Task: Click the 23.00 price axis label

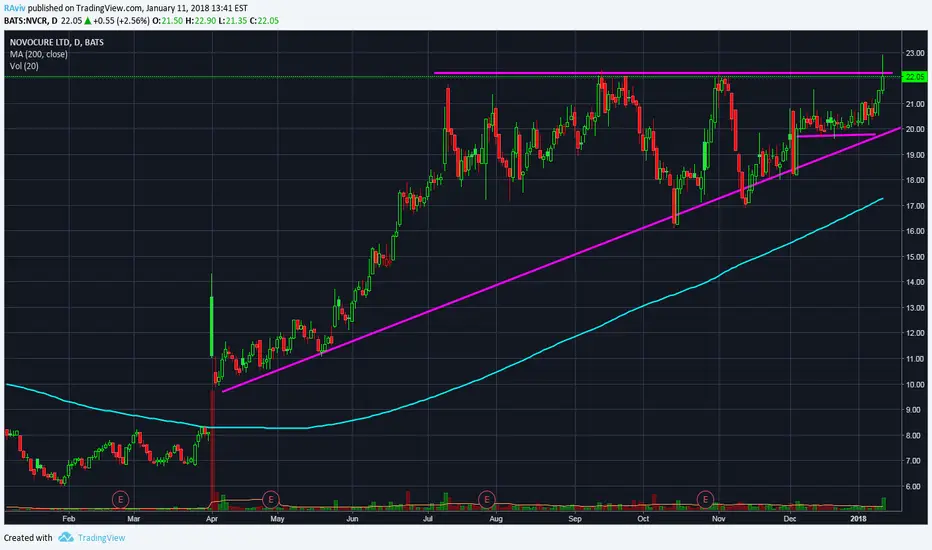Action: pyautogui.click(x=915, y=53)
